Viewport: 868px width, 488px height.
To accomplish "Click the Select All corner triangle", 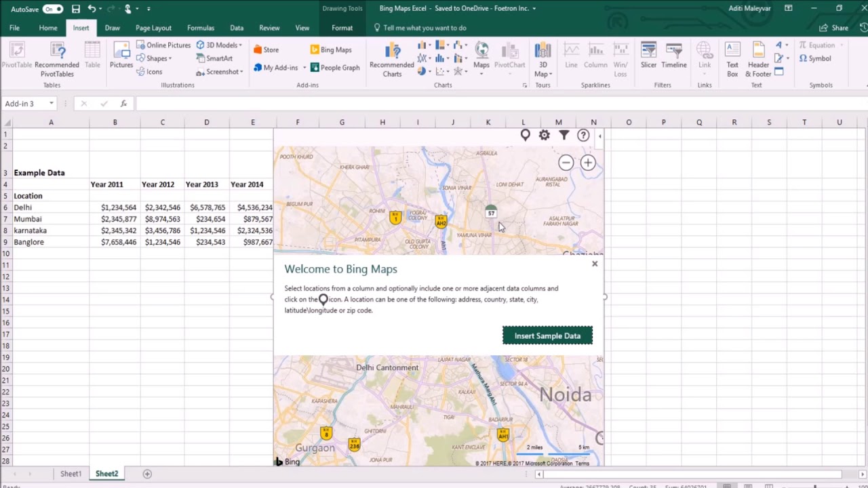I will [7, 123].
